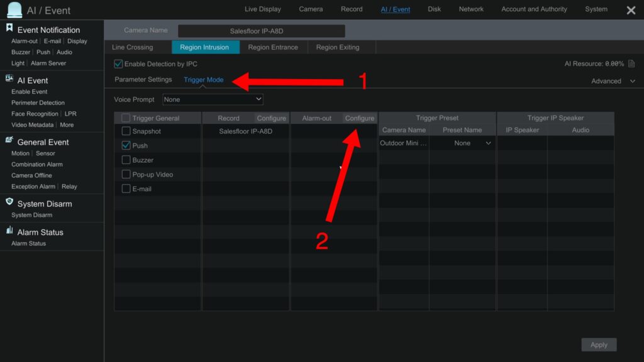The image size is (644, 362).
Task: Open Enable Event under AI Event
Action: pos(29,92)
